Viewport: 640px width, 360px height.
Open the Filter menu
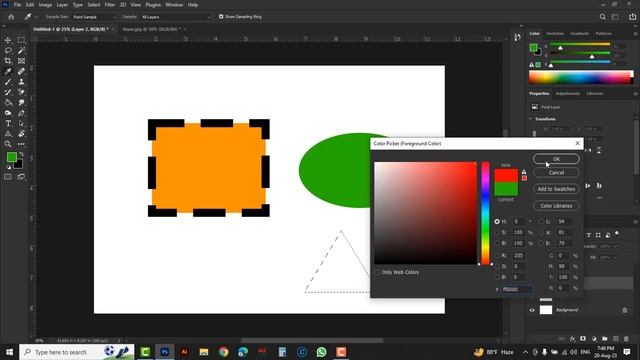point(110,5)
